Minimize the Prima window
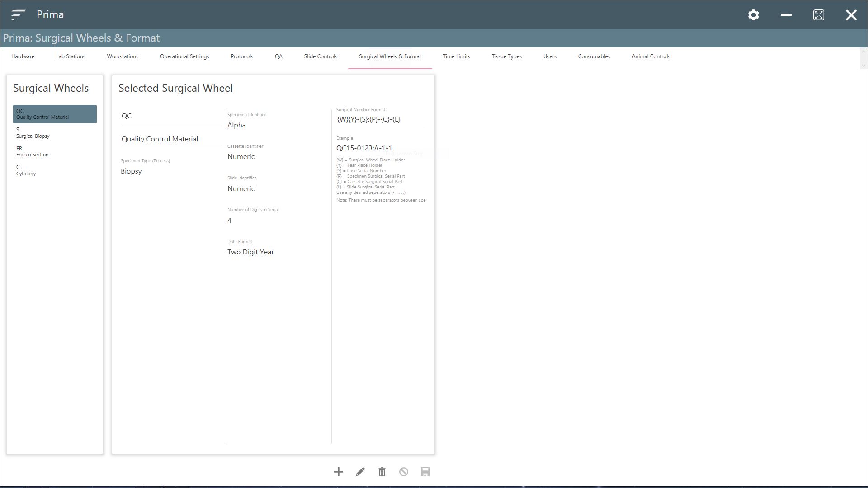 786,15
